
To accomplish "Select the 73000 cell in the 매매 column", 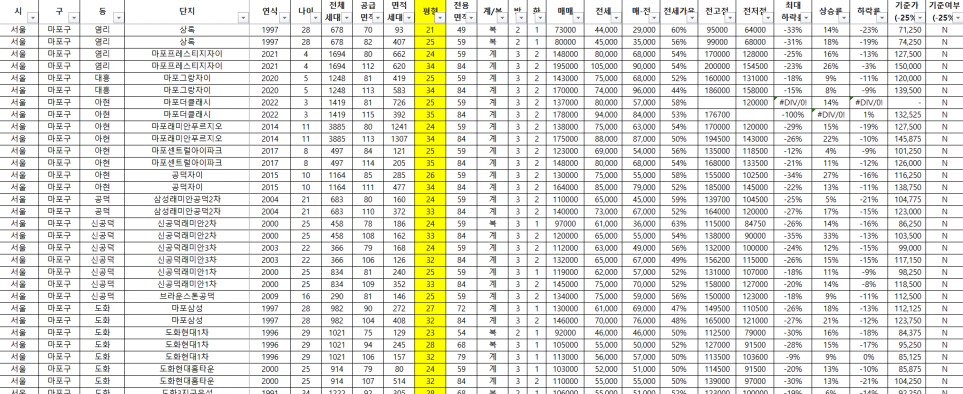I will point(565,30).
